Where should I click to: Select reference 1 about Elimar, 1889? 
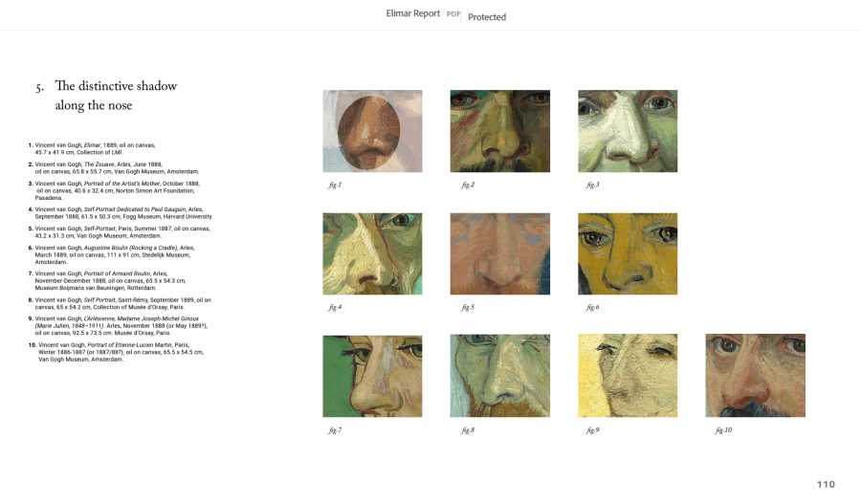click(x=92, y=149)
